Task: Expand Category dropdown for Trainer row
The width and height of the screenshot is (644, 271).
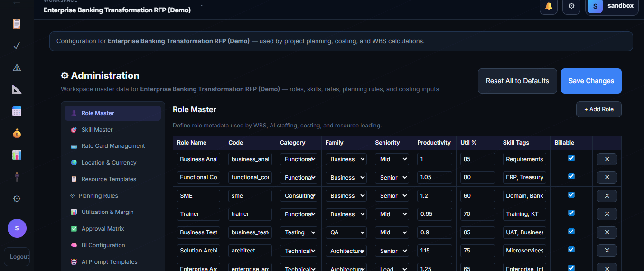Action: coord(299,214)
